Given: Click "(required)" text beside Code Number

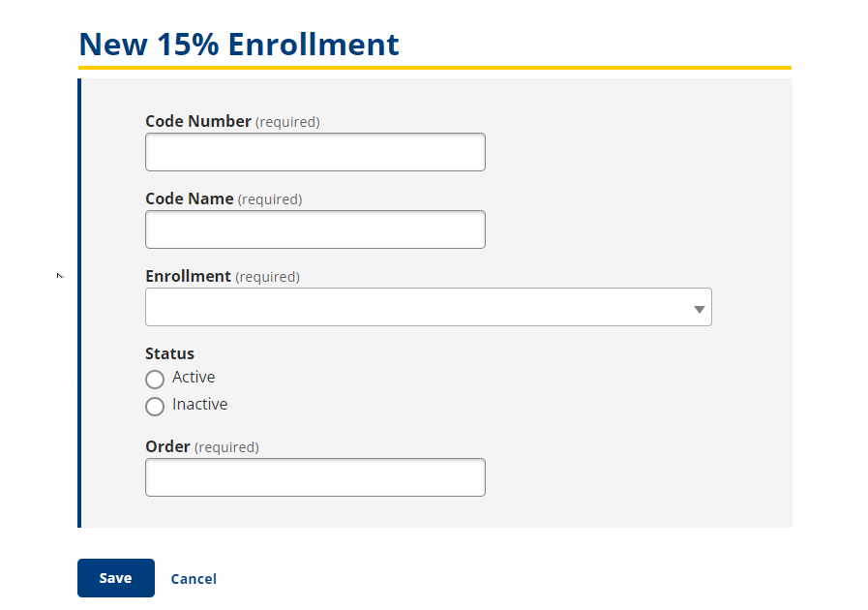Looking at the screenshot, I should pyautogui.click(x=287, y=122).
